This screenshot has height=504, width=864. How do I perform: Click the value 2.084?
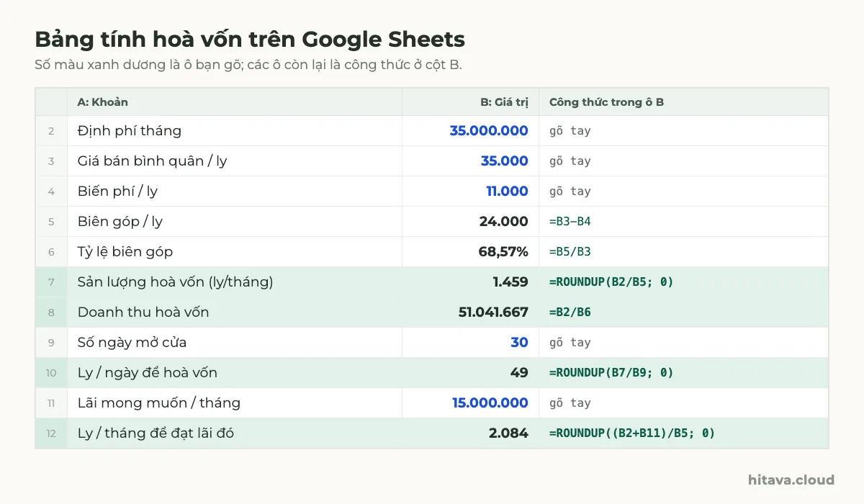(x=508, y=433)
